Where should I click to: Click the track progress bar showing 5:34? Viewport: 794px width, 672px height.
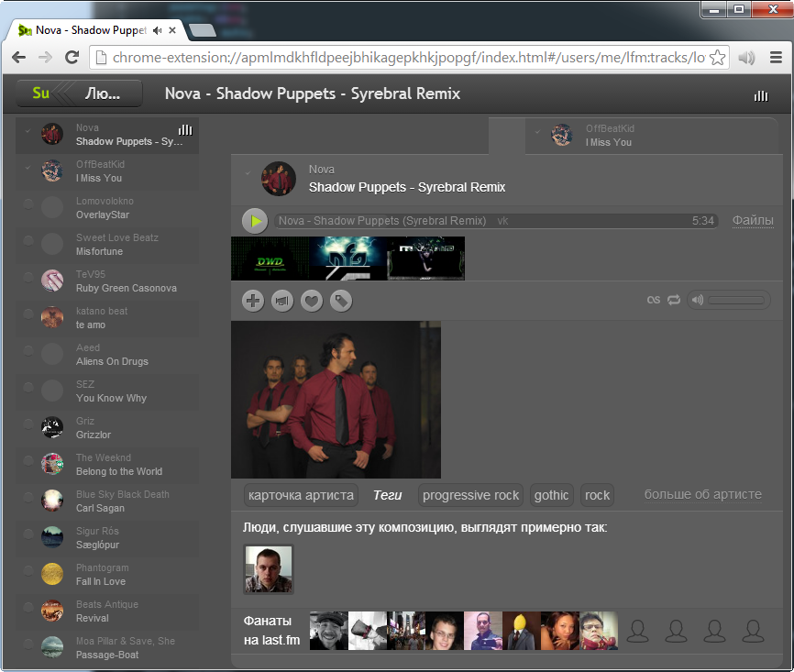(x=496, y=221)
